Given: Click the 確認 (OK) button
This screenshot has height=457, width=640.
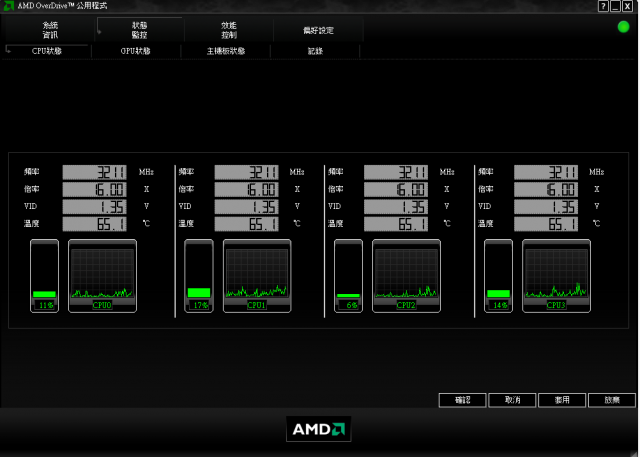Looking at the screenshot, I should [462, 400].
